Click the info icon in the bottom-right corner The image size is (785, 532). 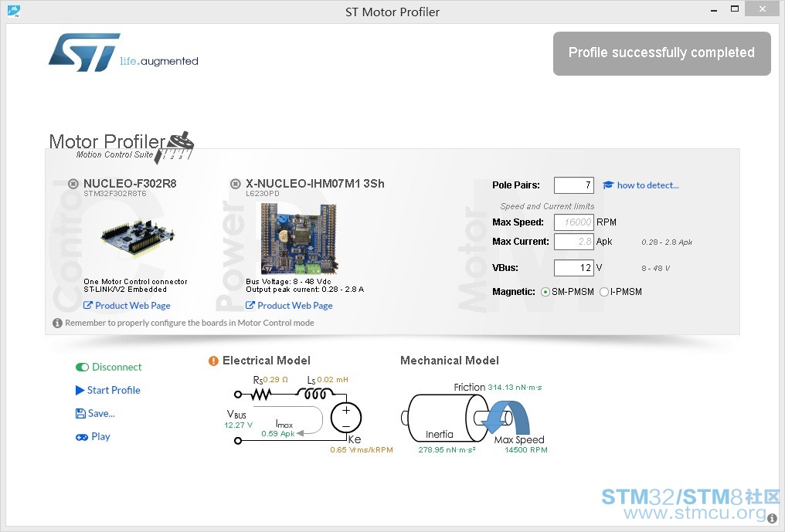click(x=773, y=519)
